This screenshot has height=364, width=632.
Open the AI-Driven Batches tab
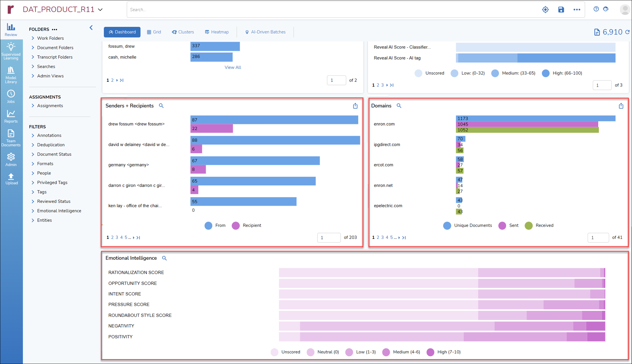tap(265, 32)
